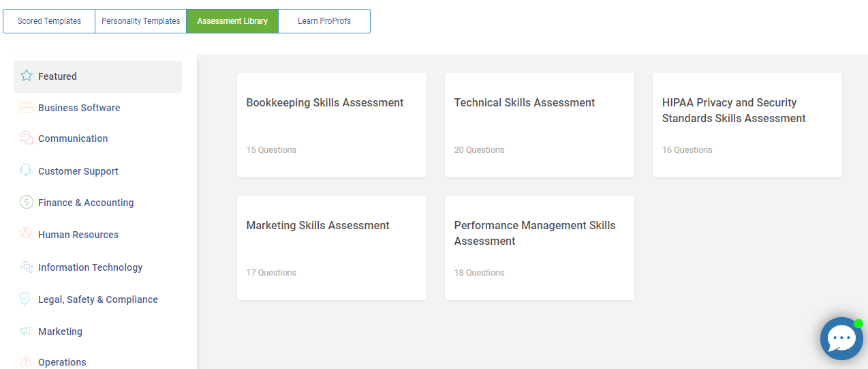Screen dimensions: 868x369
Task: Click the Business Software briefcase icon
Action: [x=27, y=107]
